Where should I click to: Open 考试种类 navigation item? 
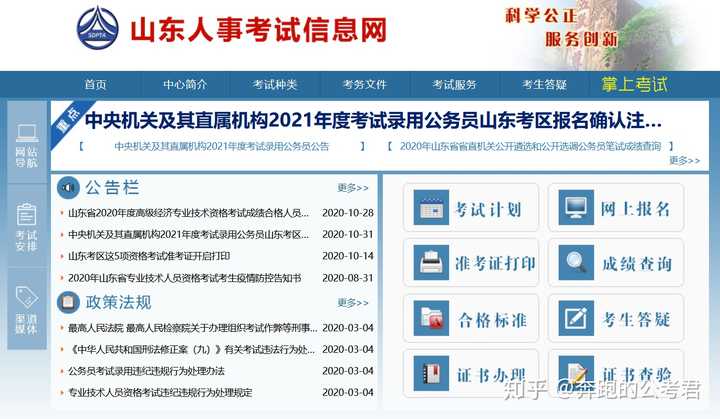275,85
